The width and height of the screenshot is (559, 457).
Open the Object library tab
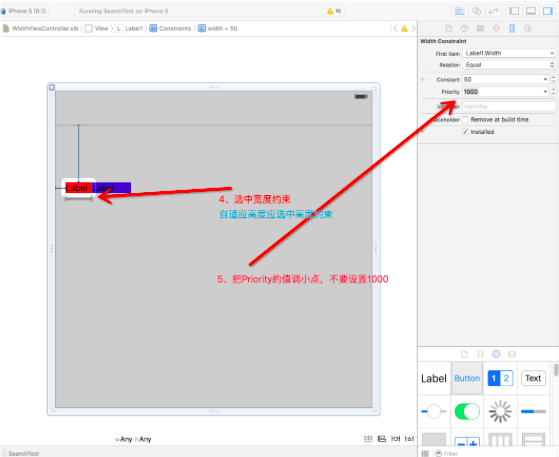[x=496, y=354]
